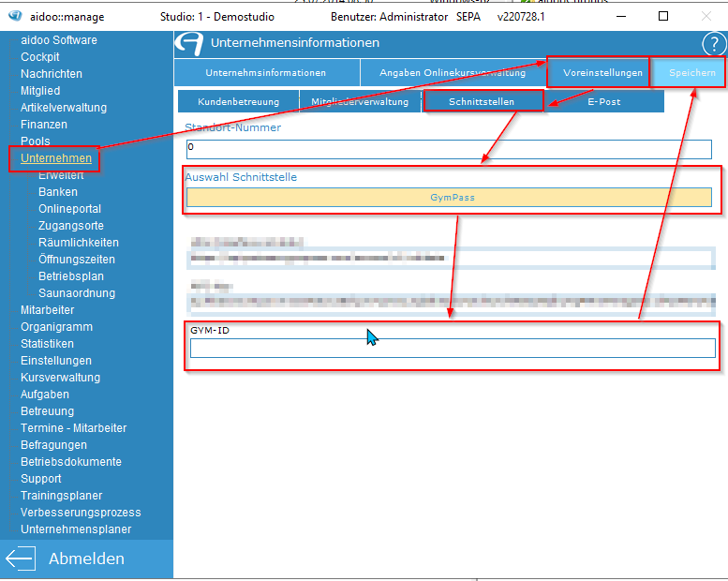The image size is (728, 581).
Task: Select the Mitgliederverwaltung sub-tab
Action: (360, 102)
